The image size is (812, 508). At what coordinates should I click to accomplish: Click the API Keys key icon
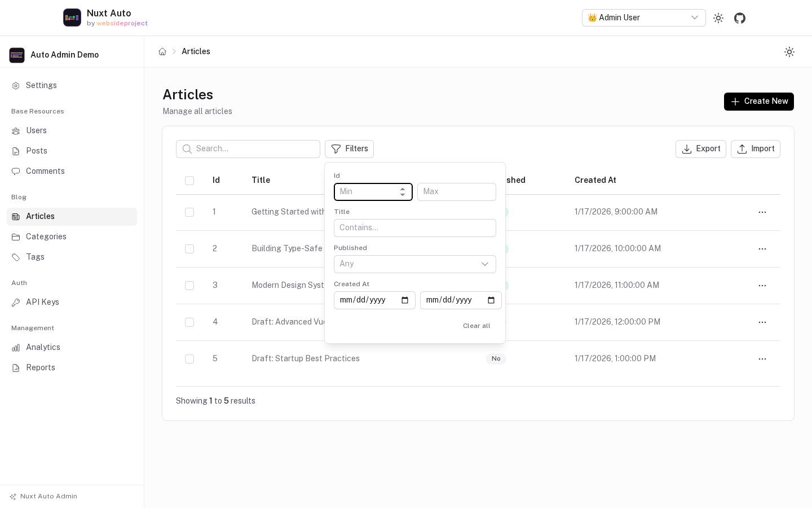click(16, 303)
